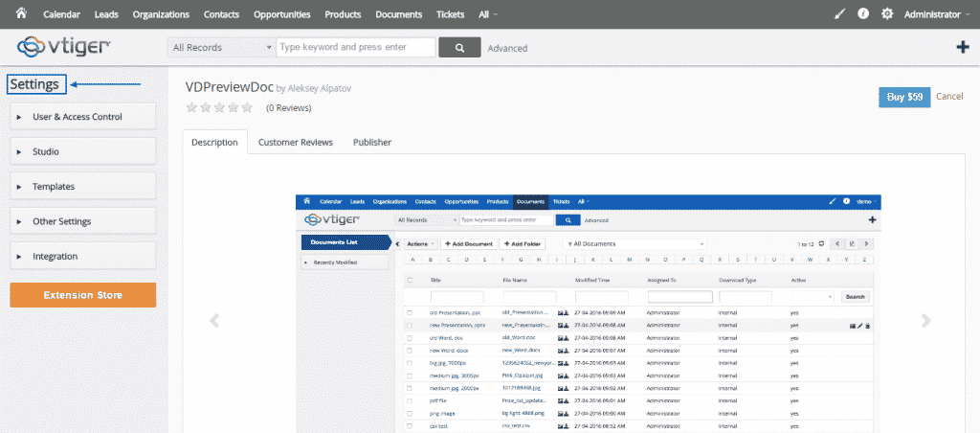Click the plus quick-create icon
The image size is (980, 433).
point(963,48)
